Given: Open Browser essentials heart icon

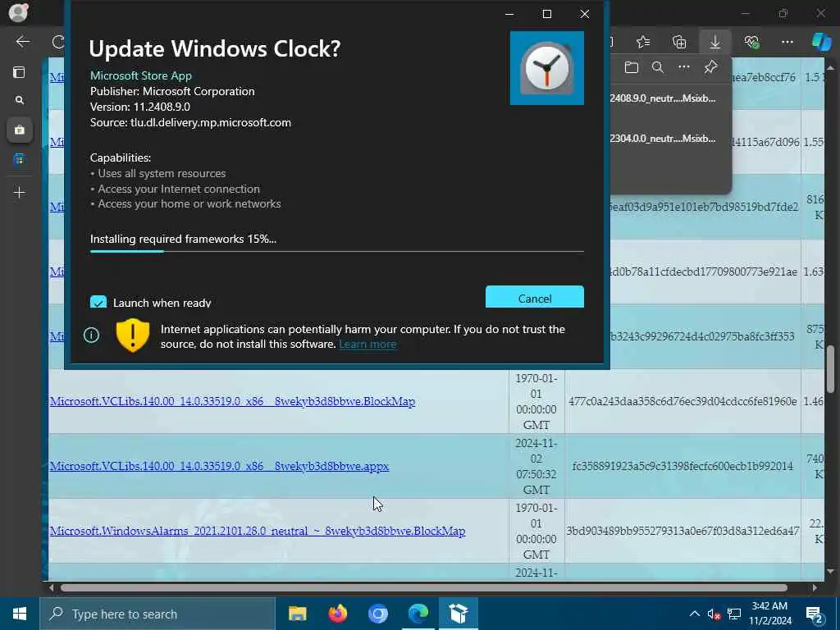Looking at the screenshot, I should pyautogui.click(x=751, y=42).
